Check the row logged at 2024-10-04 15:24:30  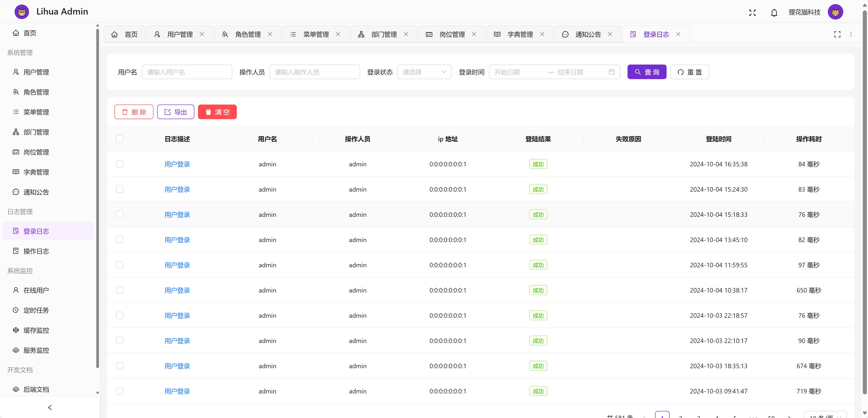[x=120, y=189]
